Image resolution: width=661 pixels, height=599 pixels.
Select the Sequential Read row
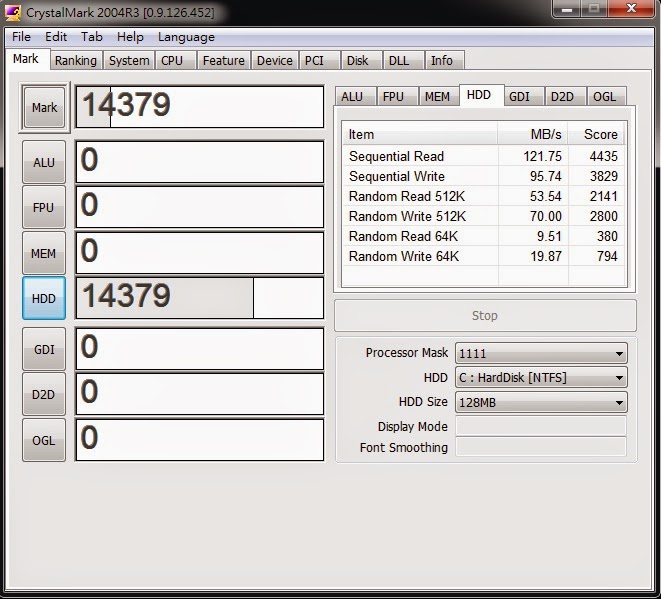point(484,156)
